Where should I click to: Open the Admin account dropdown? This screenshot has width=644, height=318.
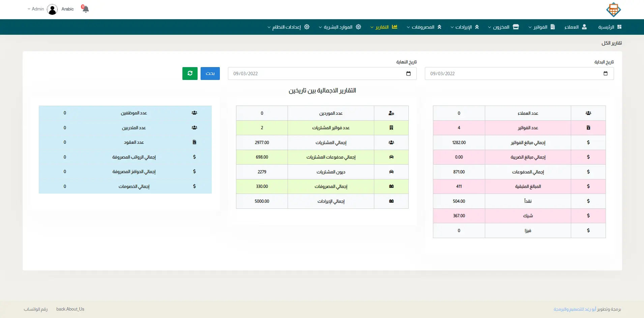pyautogui.click(x=36, y=9)
